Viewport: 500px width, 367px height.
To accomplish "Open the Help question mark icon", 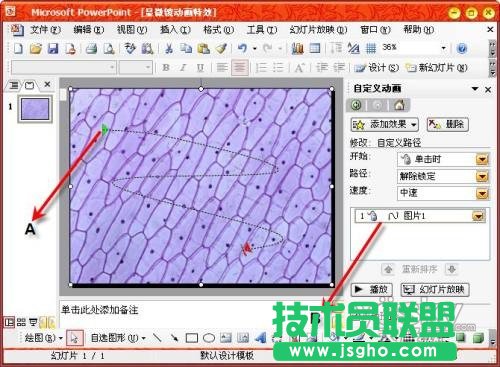I will (462, 49).
